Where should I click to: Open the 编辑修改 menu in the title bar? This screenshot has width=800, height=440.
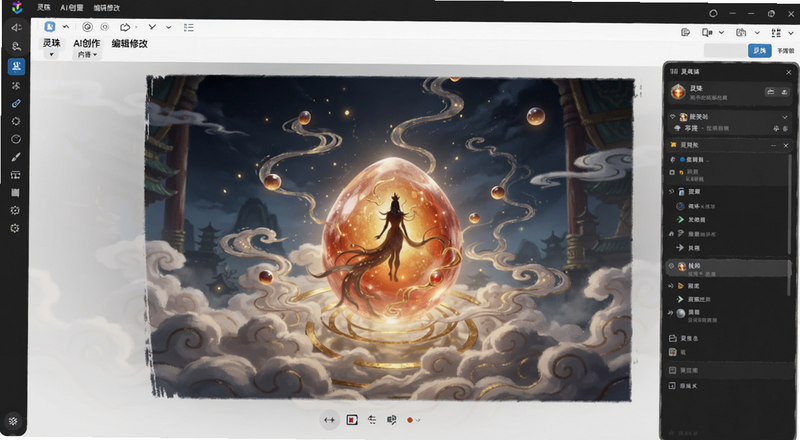point(107,8)
